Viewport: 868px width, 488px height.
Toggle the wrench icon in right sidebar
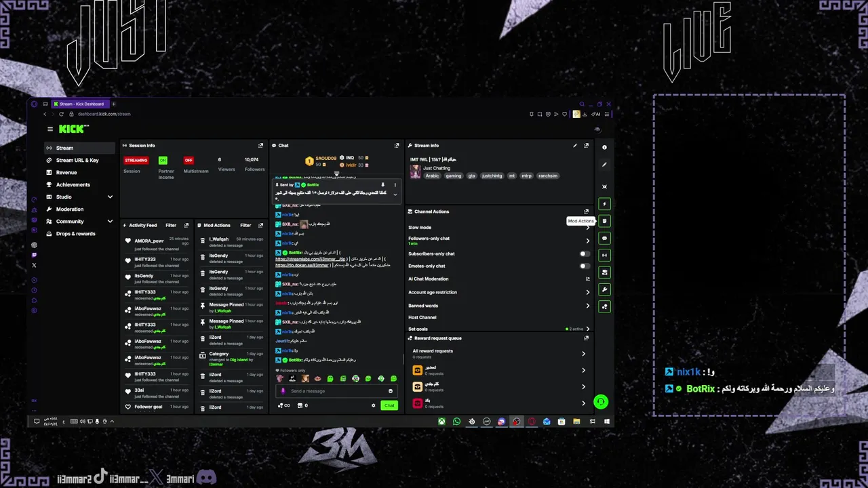(604, 289)
